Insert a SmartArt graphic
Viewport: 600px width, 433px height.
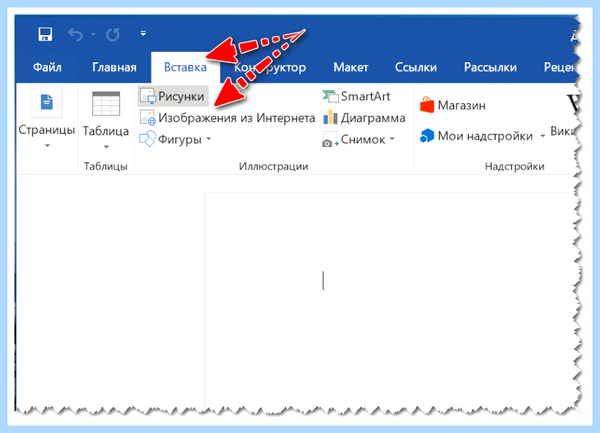356,96
